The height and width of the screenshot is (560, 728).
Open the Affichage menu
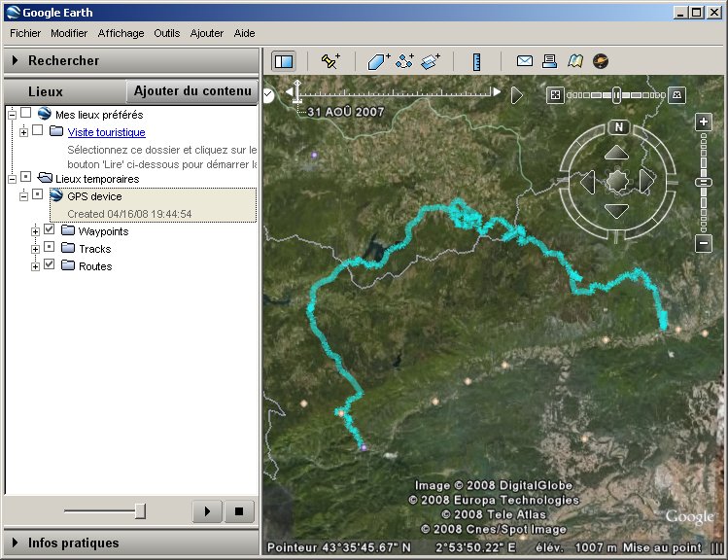tap(121, 33)
